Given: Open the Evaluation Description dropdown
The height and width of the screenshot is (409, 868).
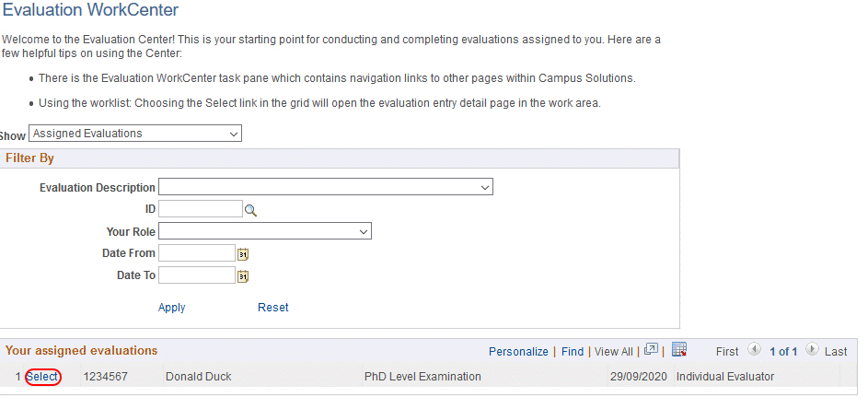Looking at the screenshot, I should [x=326, y=187].
